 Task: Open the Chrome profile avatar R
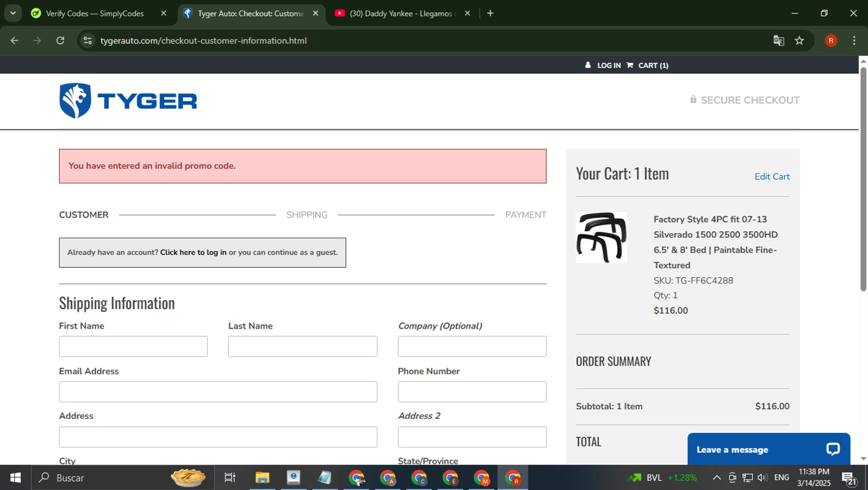click(x=831, y=40)
